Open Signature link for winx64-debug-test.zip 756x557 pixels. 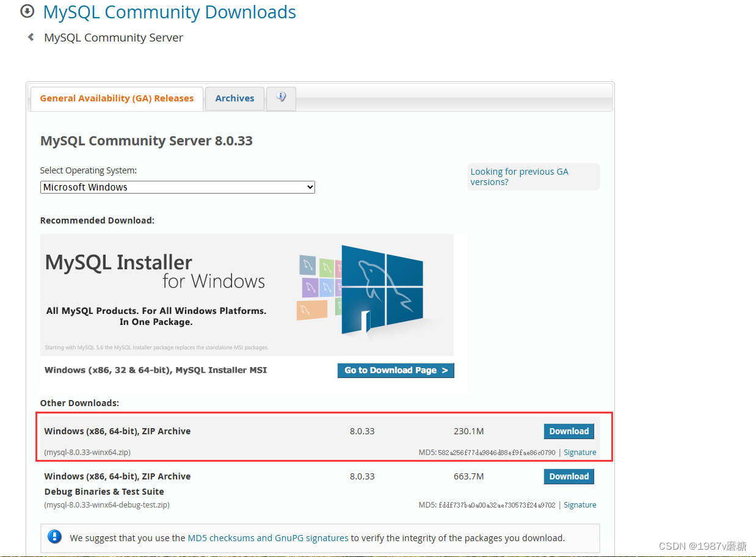580,505
